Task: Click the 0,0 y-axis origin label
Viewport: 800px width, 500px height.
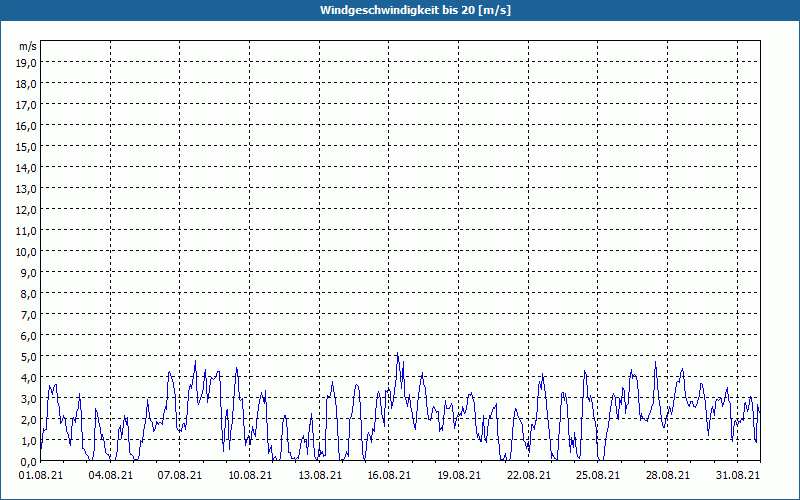Action: point(27,461)
